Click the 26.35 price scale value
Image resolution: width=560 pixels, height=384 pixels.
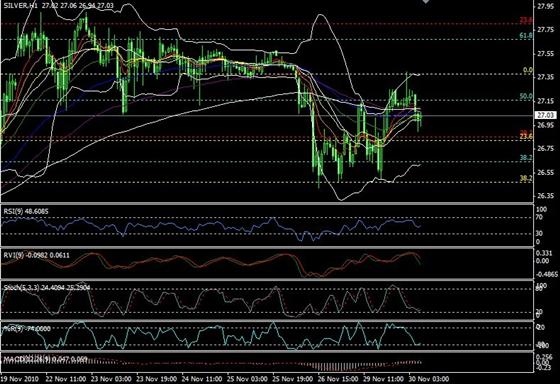(x=545, y=196)
